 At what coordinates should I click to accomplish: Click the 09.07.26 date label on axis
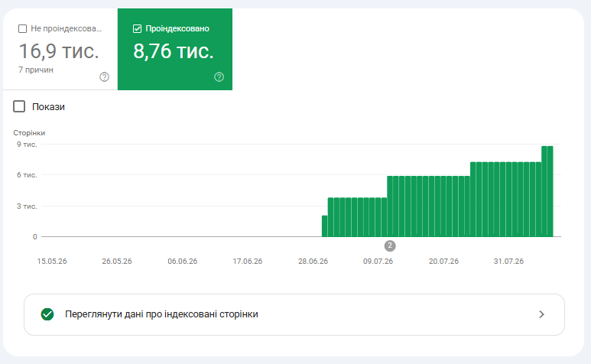click(x=378, y=261)
